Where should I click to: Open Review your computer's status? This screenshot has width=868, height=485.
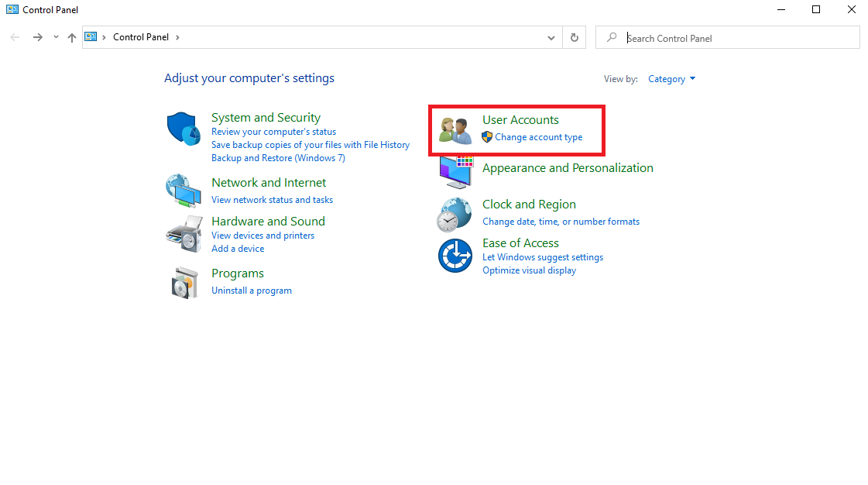[273, 132]
